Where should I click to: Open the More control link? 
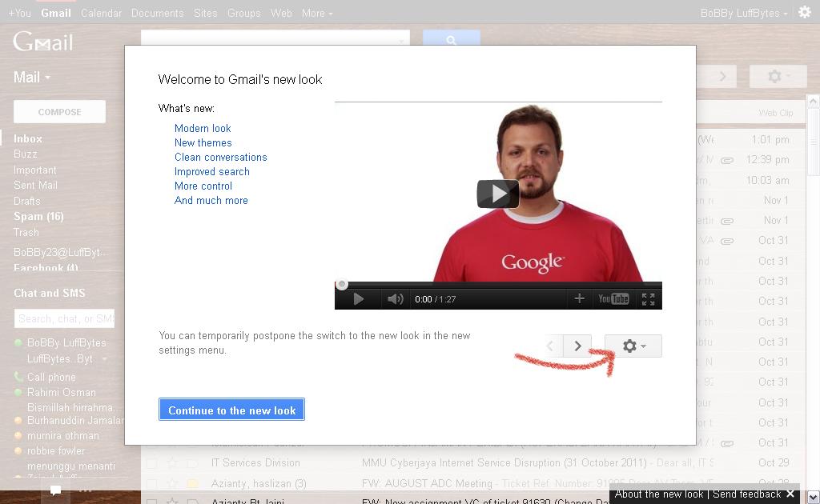[203, 186]
